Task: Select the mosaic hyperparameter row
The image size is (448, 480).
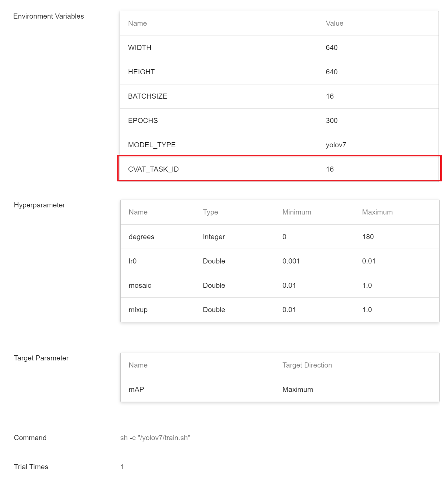Action: [x=280, y=285]
